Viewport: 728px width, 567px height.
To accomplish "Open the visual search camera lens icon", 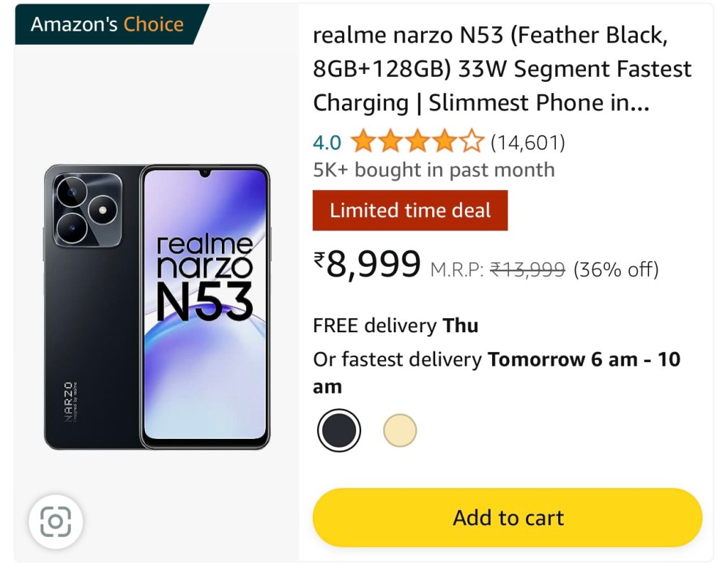I will click(x=55, y=523).
